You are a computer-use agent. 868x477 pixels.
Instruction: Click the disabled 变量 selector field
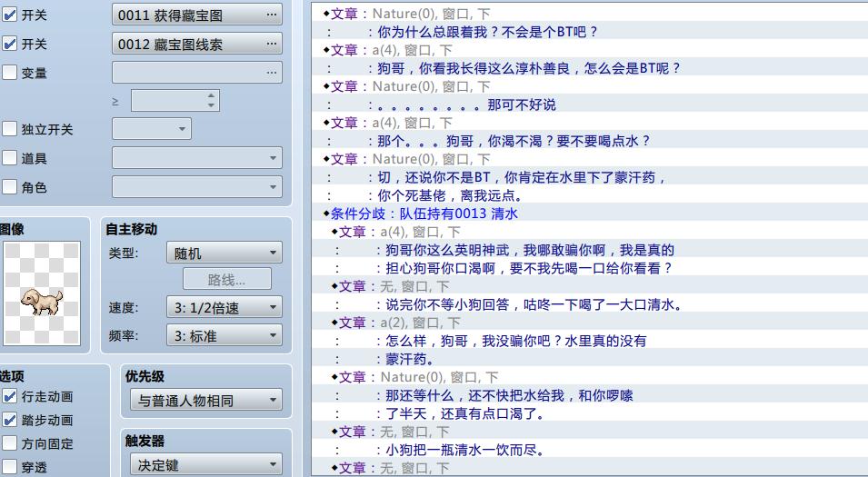tap(197, 73)
